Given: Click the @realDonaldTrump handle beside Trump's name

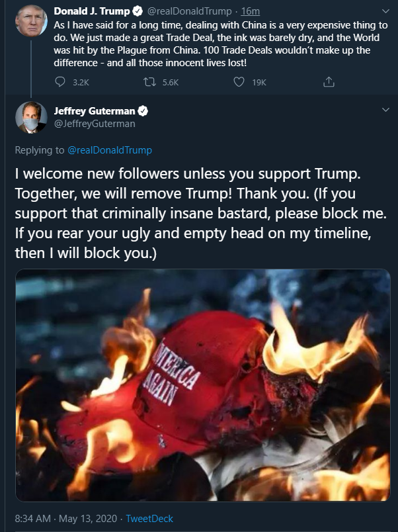Looking at the screenshot, I should [190, 11].
